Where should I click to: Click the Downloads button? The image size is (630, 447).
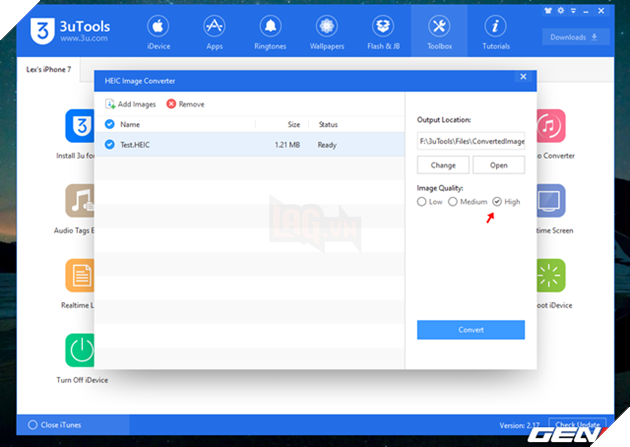pos(575,37)
